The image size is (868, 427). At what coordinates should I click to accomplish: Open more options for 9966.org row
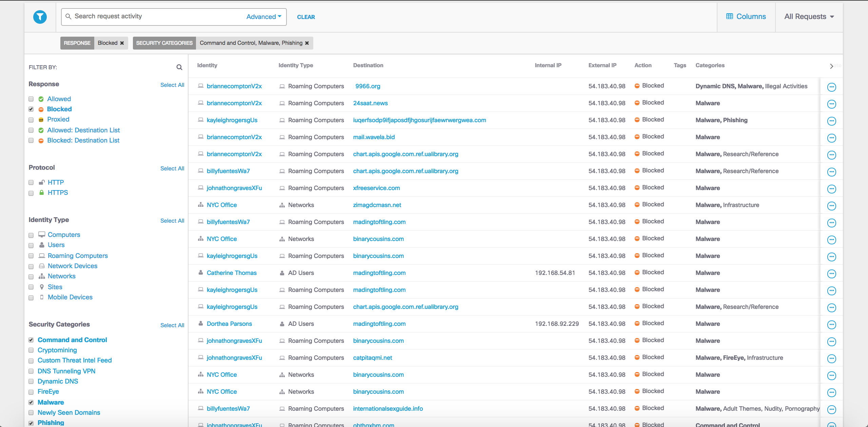tap(831, 87)
